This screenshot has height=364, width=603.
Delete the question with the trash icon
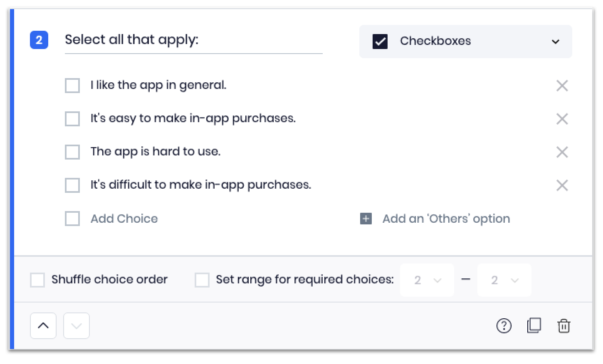coord(564,326)
